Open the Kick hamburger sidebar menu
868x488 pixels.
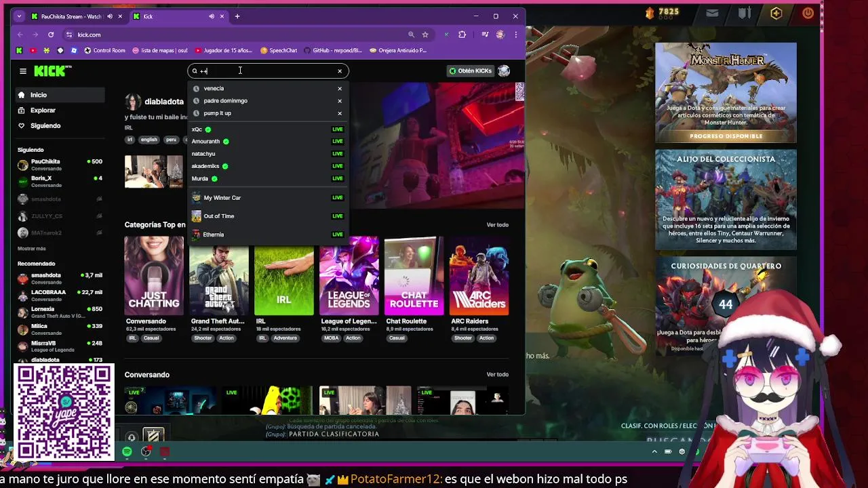tap(23, 71)
